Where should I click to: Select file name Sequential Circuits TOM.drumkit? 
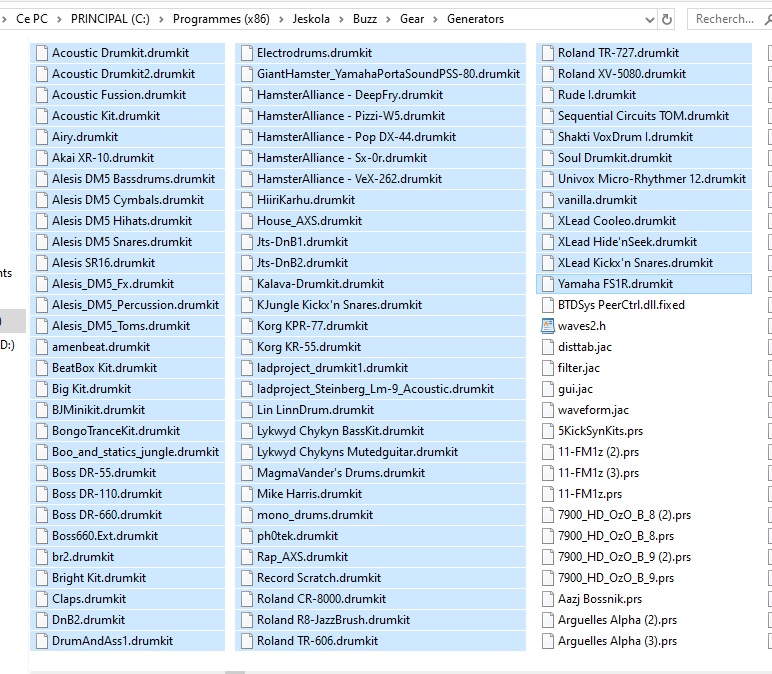(x=643, y=116)
